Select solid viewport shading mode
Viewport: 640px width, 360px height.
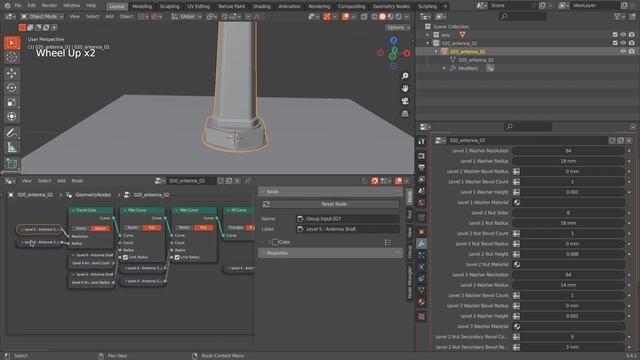(x=382, y=17)
